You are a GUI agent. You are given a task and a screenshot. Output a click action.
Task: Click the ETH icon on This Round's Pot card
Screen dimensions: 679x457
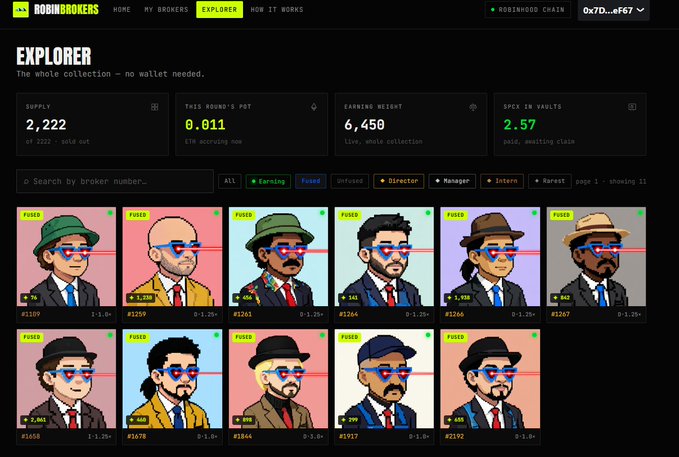(314, 107)
